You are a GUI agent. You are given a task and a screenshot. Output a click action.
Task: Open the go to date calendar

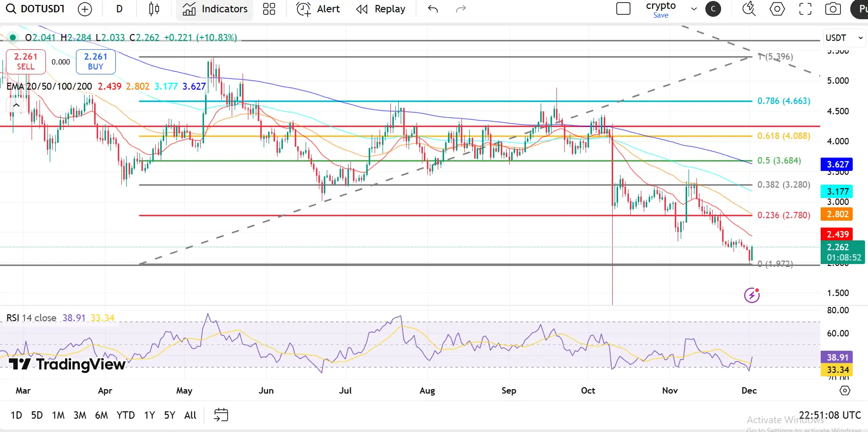pyautogui.click(x=221, y=415)
